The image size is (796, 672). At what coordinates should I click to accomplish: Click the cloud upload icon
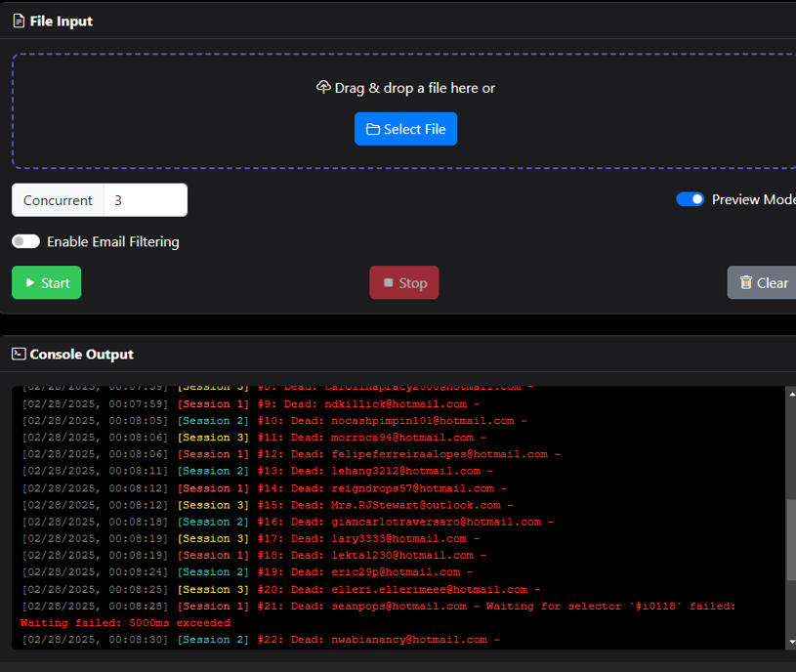pyautogui.click(x=323, y=87)
